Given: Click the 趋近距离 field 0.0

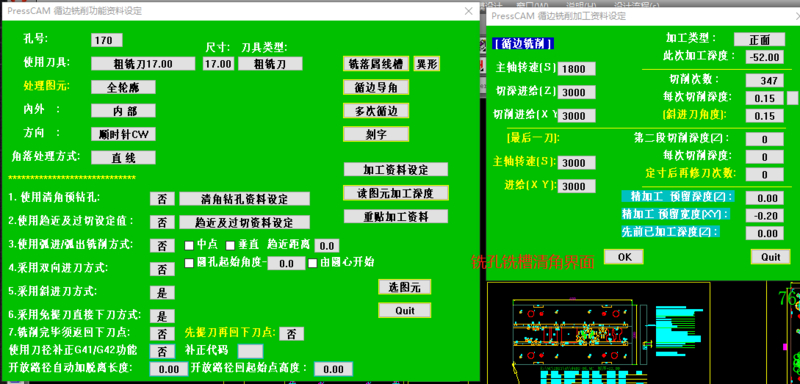Looking at the screenshot, I should pos(327,246).
